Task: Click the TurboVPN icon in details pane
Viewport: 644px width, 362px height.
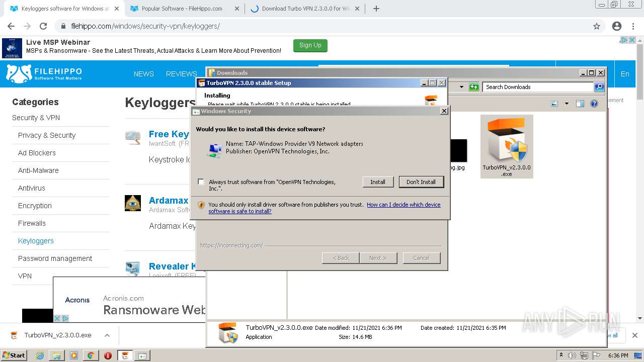Action: pyautogui.click(x=228, y=332)
